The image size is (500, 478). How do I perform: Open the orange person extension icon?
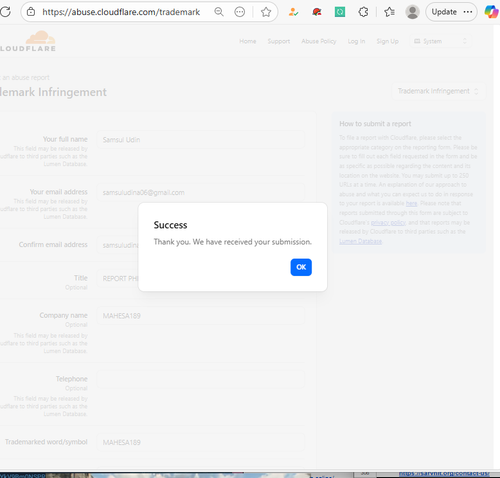point(293,12)
